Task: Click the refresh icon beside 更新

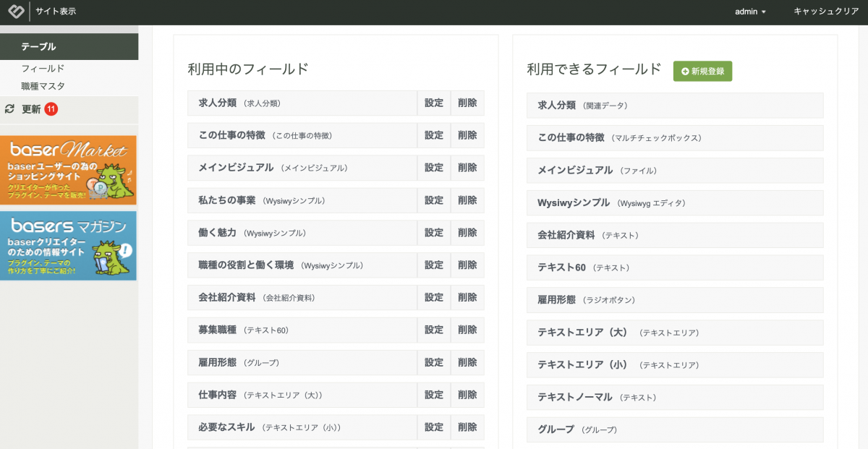Action: [x=9, y=109]
